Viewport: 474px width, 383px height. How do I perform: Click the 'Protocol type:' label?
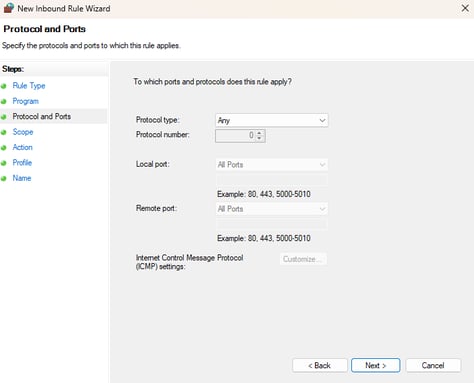point(158,120)
